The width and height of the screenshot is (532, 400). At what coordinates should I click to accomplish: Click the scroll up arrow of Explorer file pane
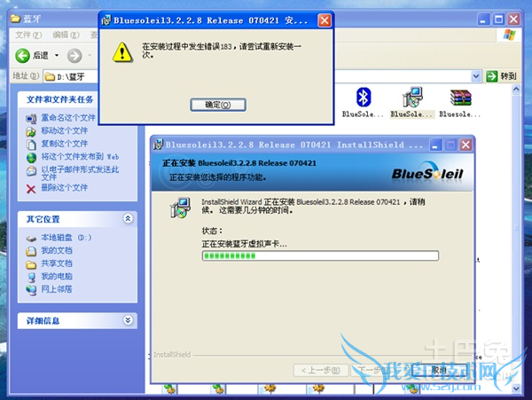pos(516,90)
